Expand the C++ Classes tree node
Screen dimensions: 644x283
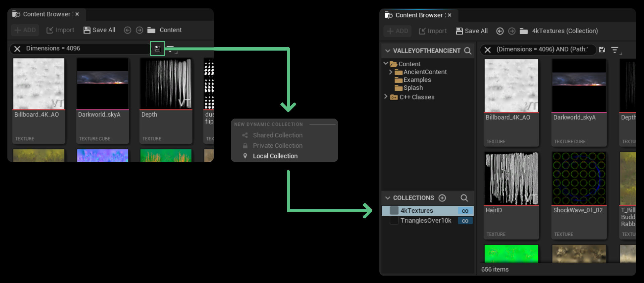pyautogui.click(x=386, y=97)
